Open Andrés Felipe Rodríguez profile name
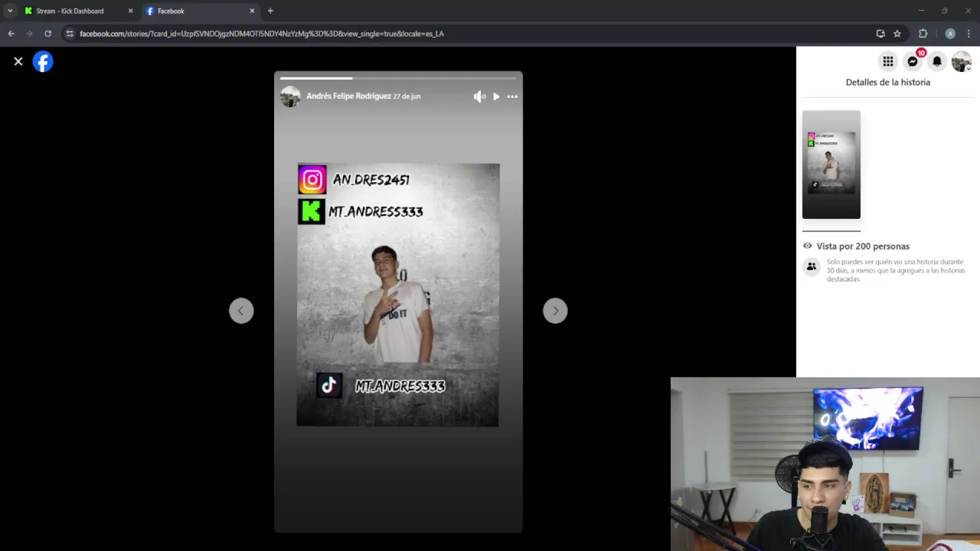The height and width of the screenshot is (551, 980). tap(348, 96)
